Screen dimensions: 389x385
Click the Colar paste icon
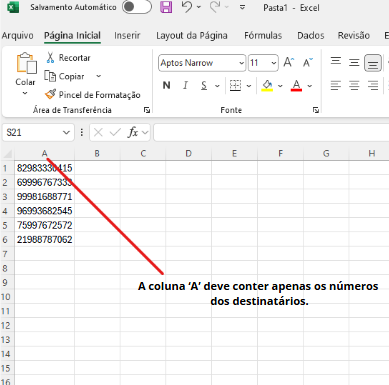[26, 63]
